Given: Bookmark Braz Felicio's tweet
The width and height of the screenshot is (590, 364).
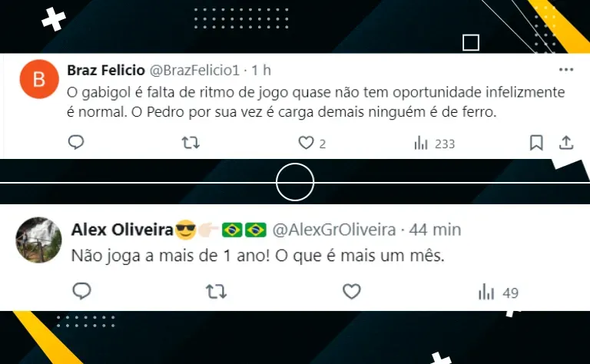Looking at the screenshot, I should [536, 143].
